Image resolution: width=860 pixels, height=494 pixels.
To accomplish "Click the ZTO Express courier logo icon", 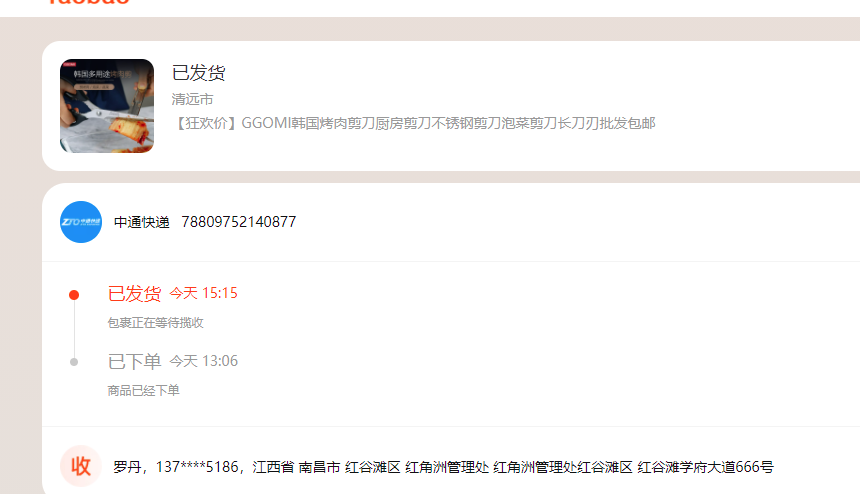I will coord(81,222).
